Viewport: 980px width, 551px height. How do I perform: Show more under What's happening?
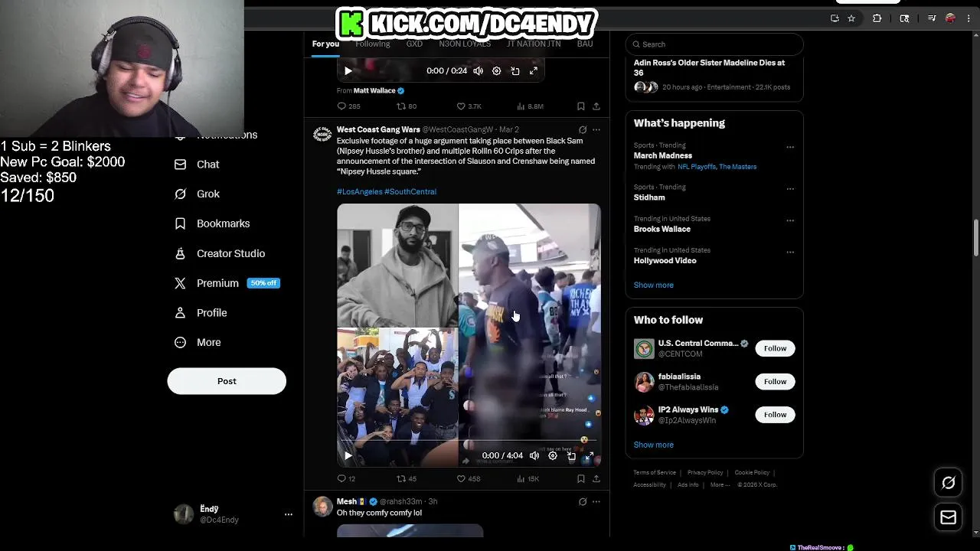pyautogui.click(x=653, y=285)
